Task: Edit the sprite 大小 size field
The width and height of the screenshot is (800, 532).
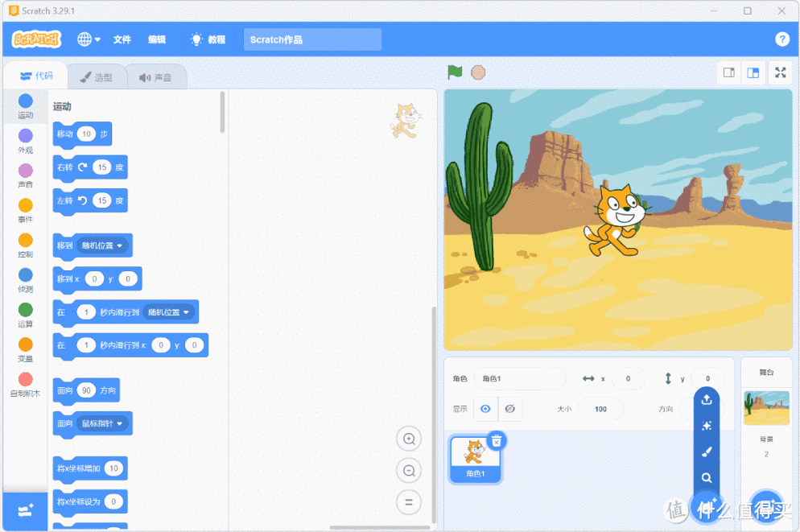Action: pos(600,409)
